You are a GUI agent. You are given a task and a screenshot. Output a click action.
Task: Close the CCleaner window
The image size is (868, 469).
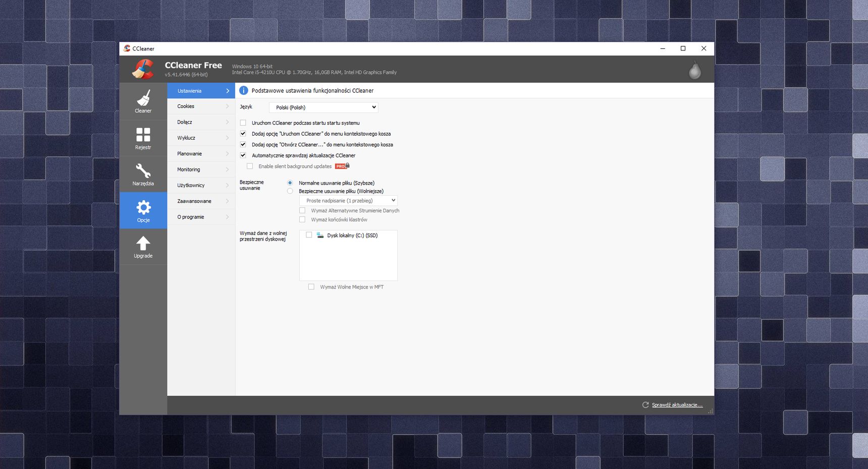704,48
